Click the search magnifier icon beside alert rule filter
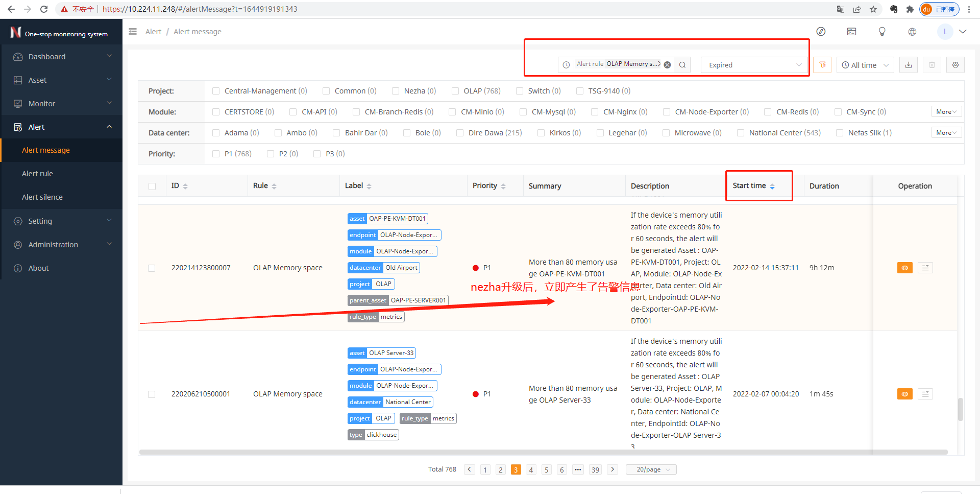This screenshot has width=980, height=494. [682, 65]
